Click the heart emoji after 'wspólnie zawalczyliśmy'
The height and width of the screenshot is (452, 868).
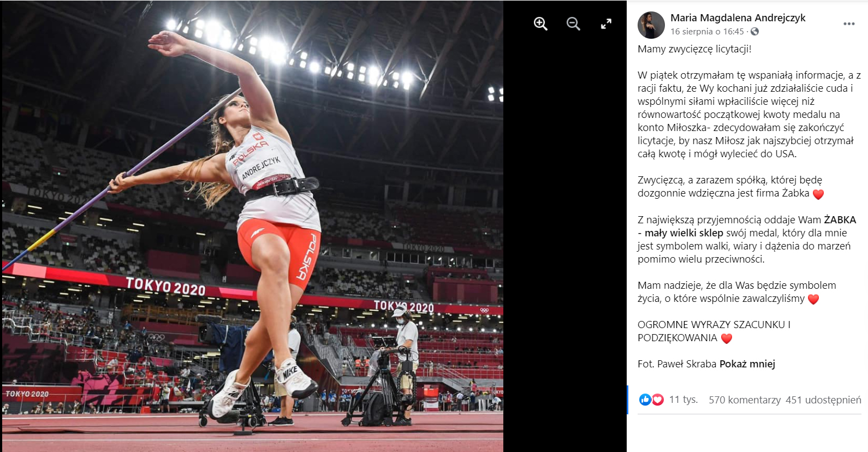(x=813, y=299)
